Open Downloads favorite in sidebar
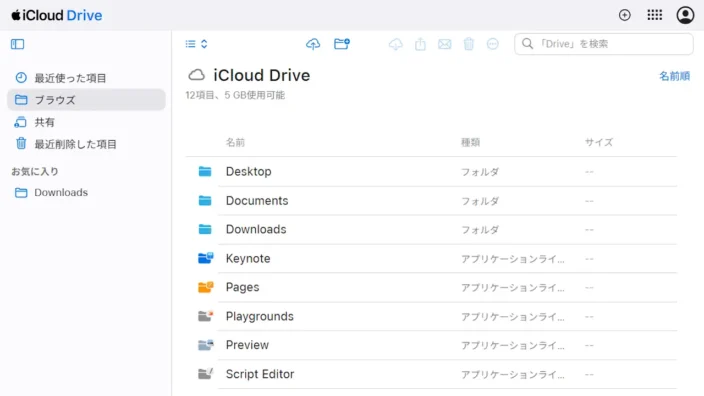704x396 pixels. tap(86, 193)
